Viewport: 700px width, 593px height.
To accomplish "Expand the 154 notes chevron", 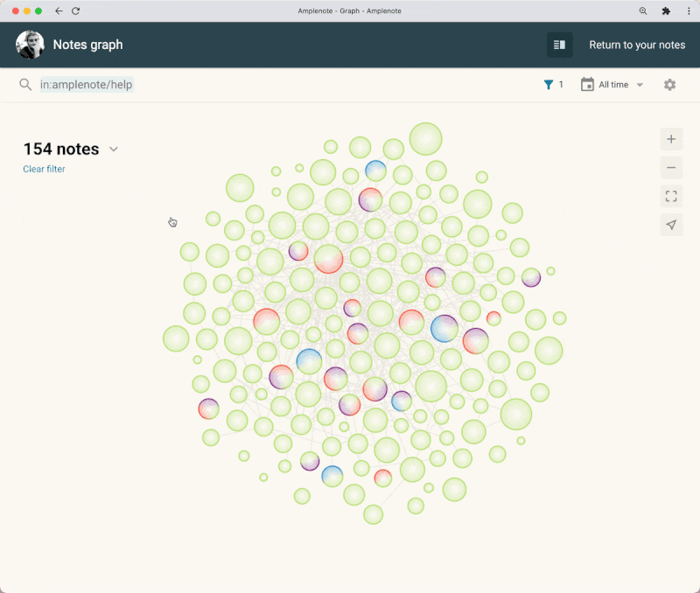I will coord(114,149).
